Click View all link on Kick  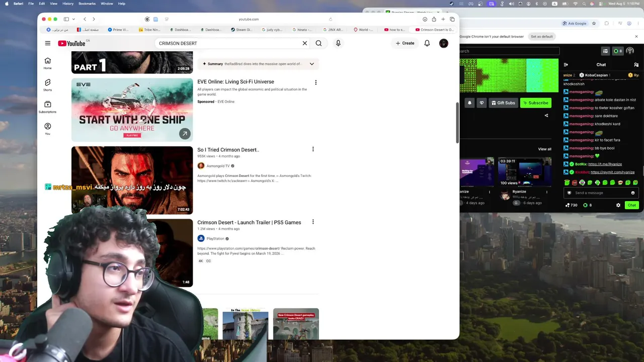[544, 149]
